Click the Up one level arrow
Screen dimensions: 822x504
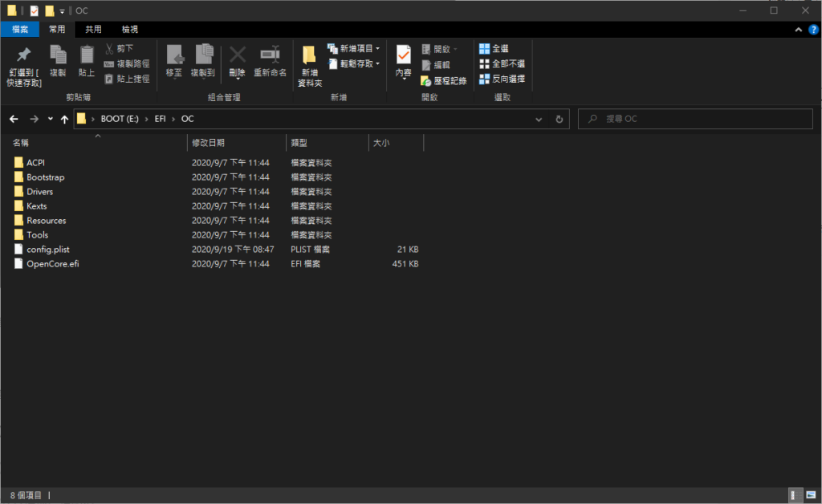click(64, 119)
